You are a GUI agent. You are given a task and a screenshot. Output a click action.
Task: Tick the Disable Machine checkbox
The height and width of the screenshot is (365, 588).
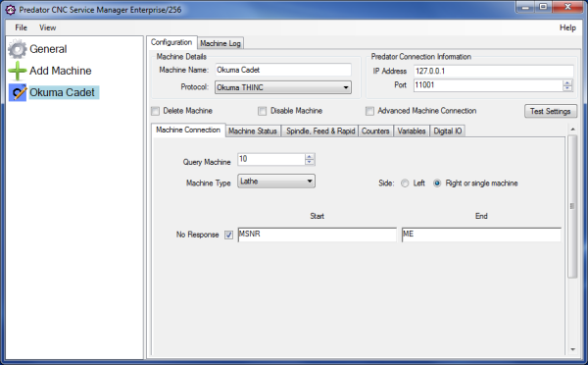click(262, 111)
